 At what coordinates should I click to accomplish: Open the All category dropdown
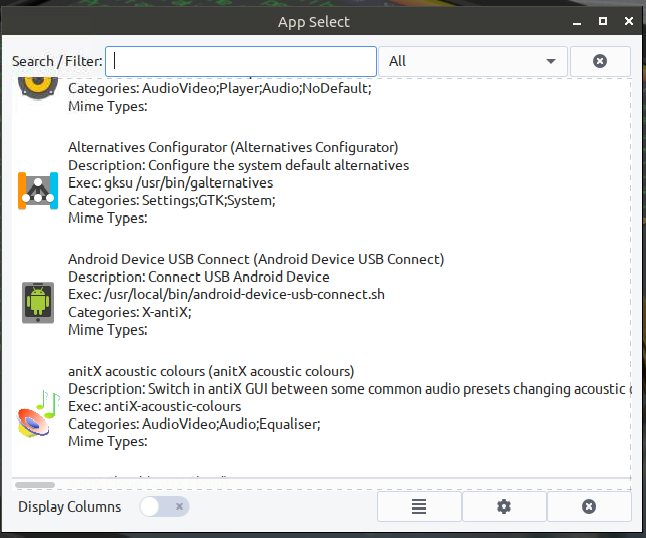tap(473, 61)
